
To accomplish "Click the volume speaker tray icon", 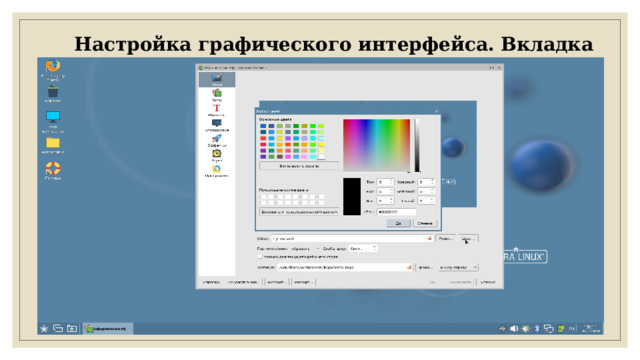I will [514, 329].
